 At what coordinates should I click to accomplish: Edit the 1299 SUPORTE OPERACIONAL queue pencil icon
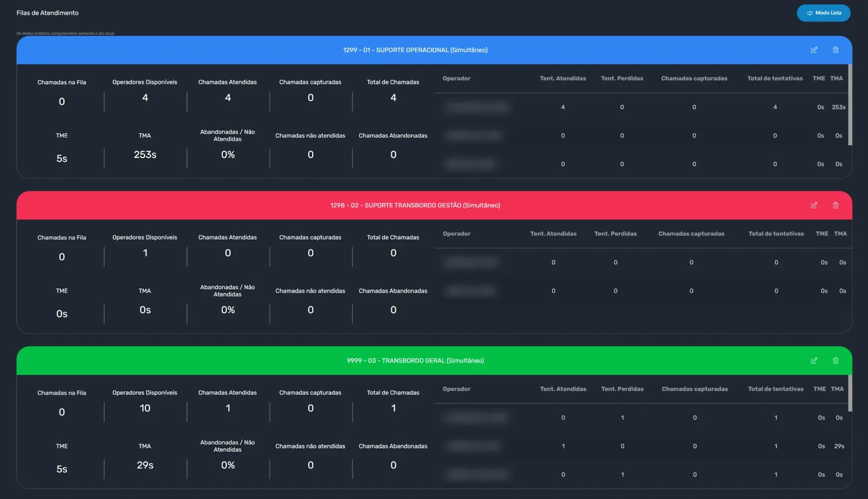coord(814,50)
